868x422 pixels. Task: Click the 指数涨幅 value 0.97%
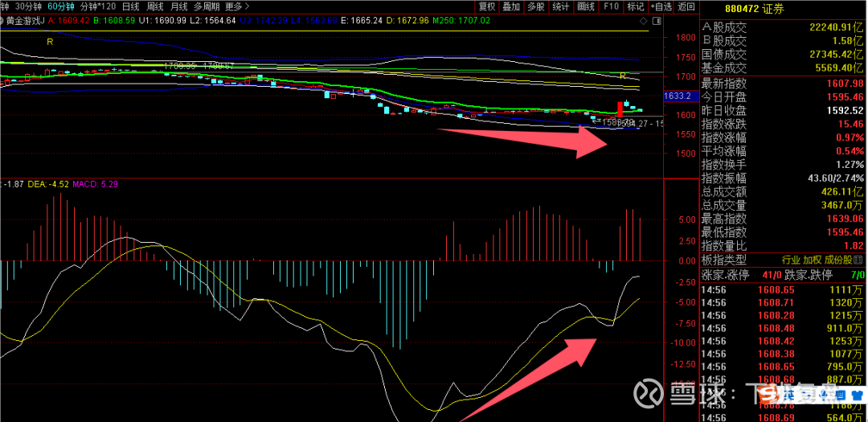[x=851, y=137]
